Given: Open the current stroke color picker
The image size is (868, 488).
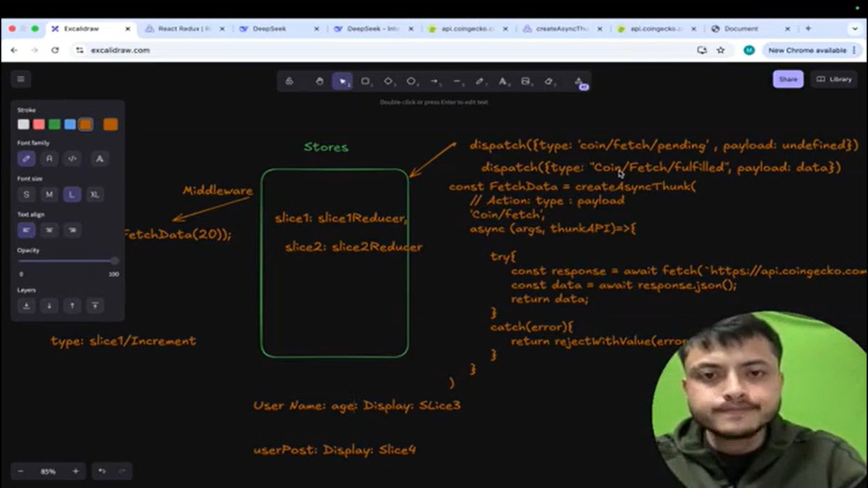Looking at the screenshot, I should 111,124.
